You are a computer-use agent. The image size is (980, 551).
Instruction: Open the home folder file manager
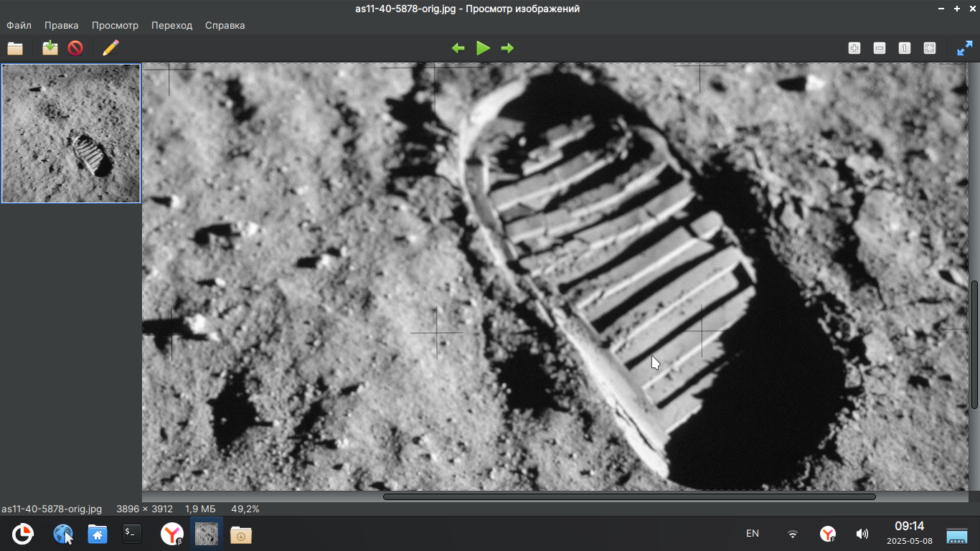click(98, 534)
